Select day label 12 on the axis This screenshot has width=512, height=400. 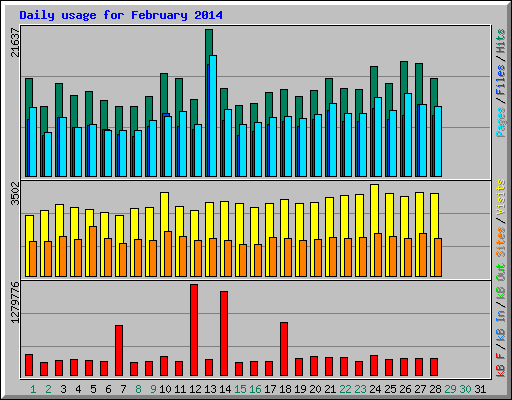click(195, 389)
